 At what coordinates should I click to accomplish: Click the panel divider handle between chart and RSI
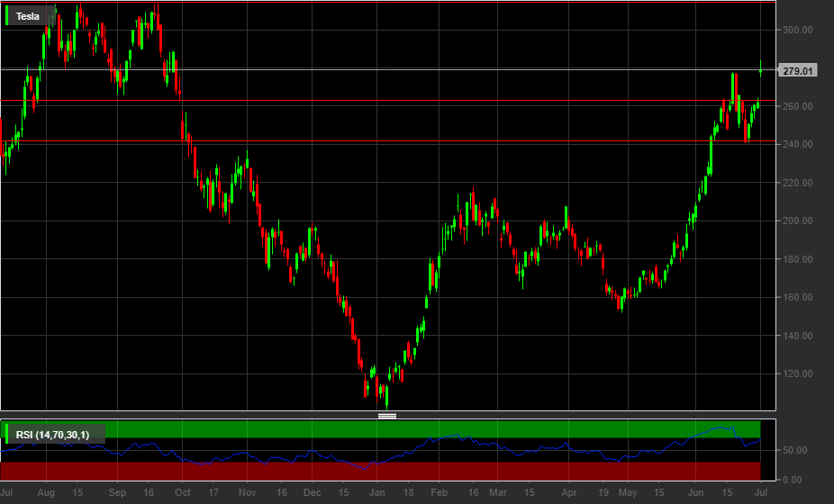[x=387, y=416]
